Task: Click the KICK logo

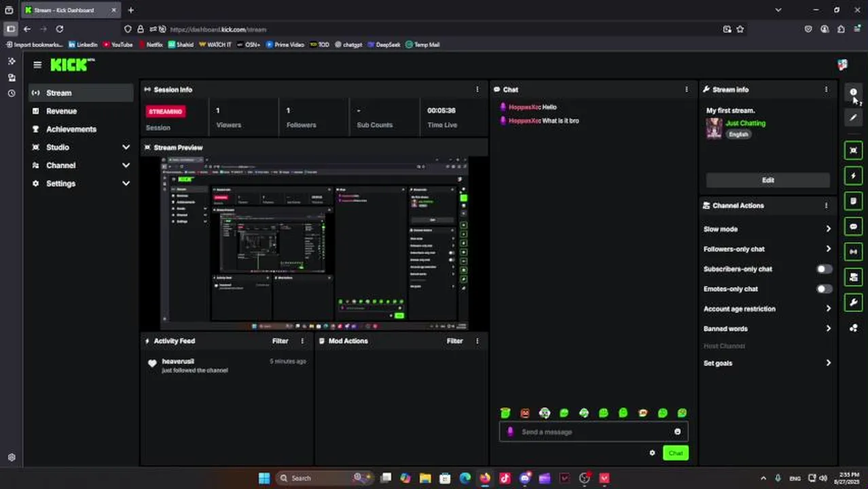Action: (x=73, y=65)
